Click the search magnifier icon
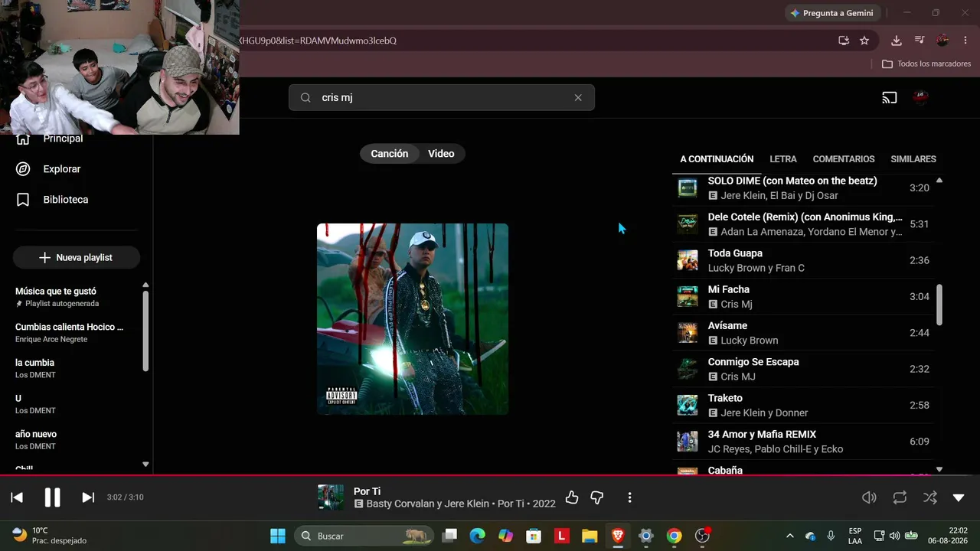The image size is (980, 551). pos(305,97)
